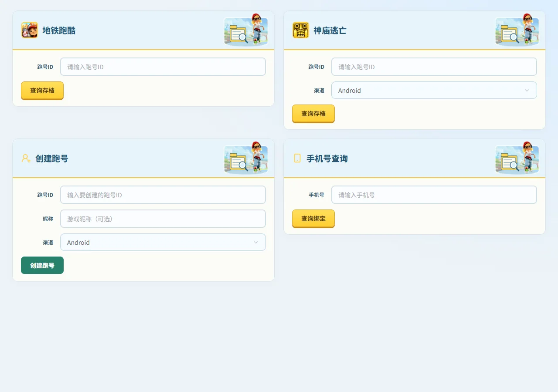Click the 渠道 label in the 神庙逃亡 card
The width and height of the screenshot is (558, 392).
click(319, 91)
